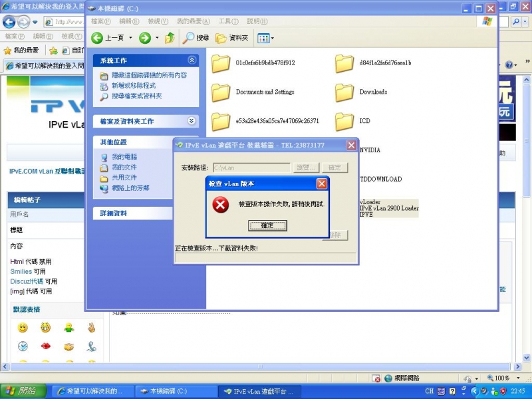532x399 pixels.
Task: Click the Smilies link in forum page
Action: pyautogui.click(x=21, y=271)
